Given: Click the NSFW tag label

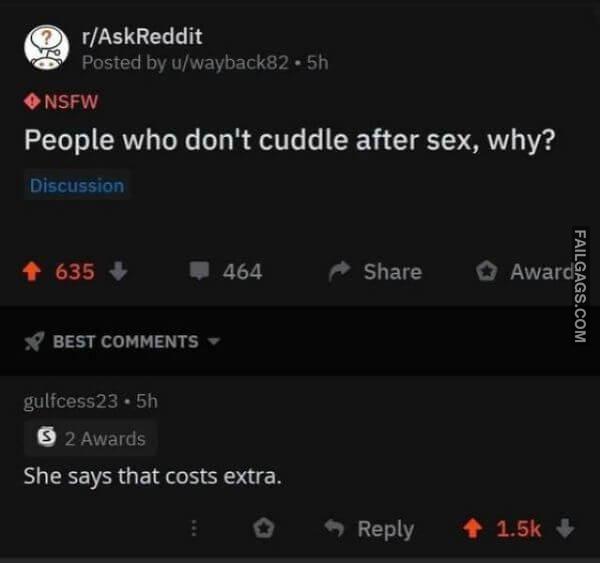Looking at the screenshot, I should pos(61,102).
